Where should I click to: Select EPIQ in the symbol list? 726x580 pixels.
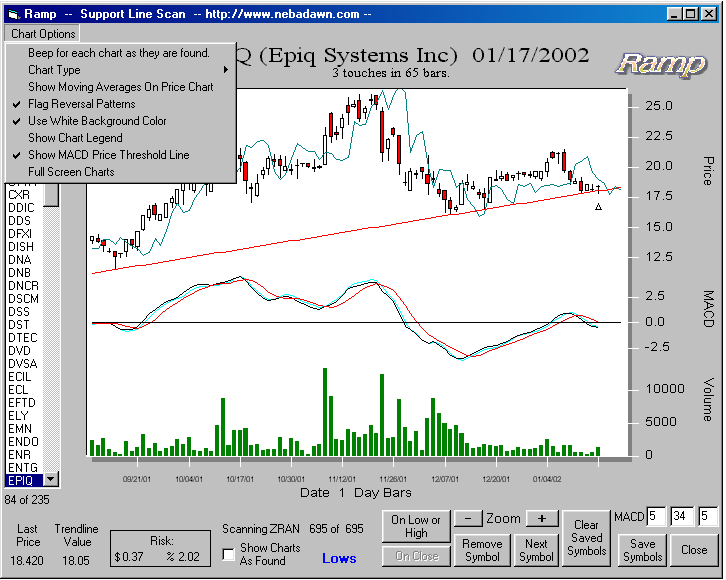tap(24, 480)
